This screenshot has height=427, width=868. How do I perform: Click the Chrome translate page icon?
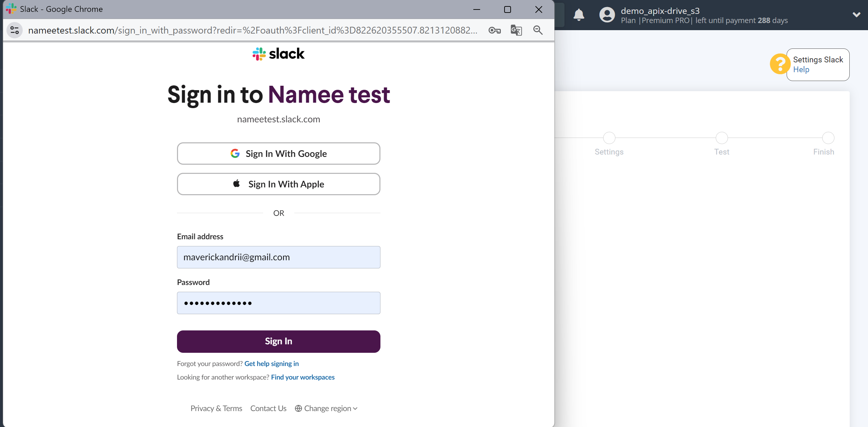[515, 30]
